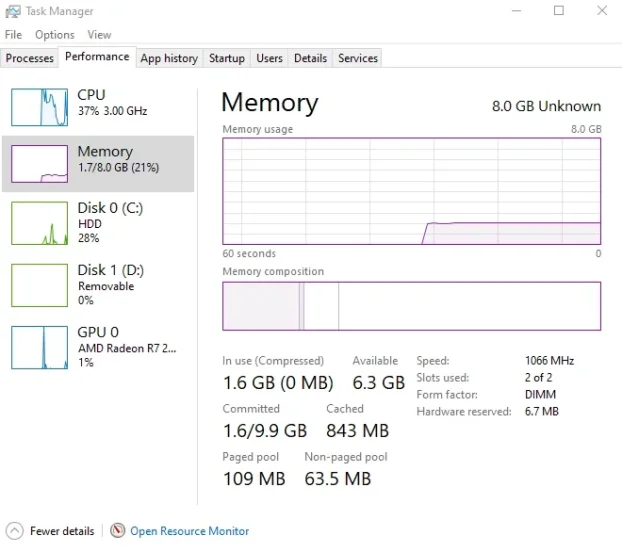Image resolution: width=622 pixels, height=552 pixels.
Task: Switch to the Processes tab
Action: click(30, 58)
